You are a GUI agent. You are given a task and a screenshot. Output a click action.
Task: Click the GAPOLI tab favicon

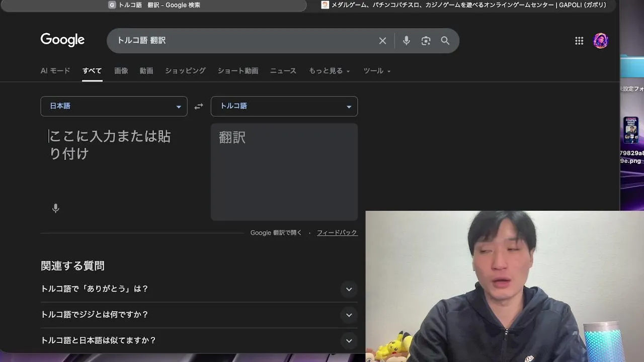pos(325,5)
